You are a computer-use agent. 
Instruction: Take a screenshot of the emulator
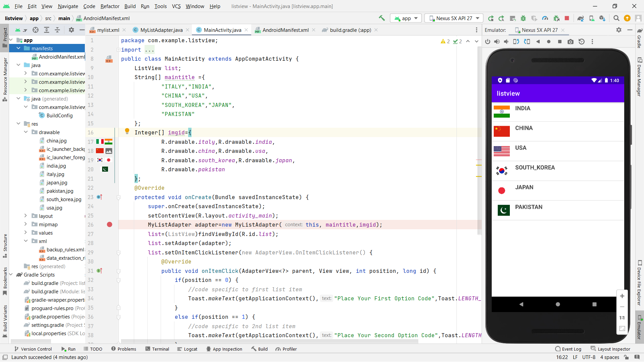tap(571, 42)
